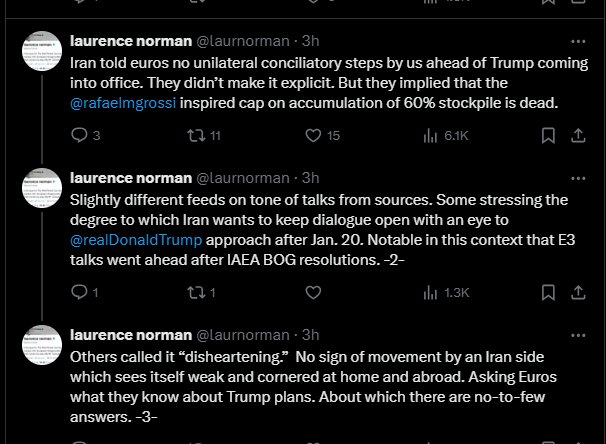Share the Iran told euros tweet

(x=579, y=135)
